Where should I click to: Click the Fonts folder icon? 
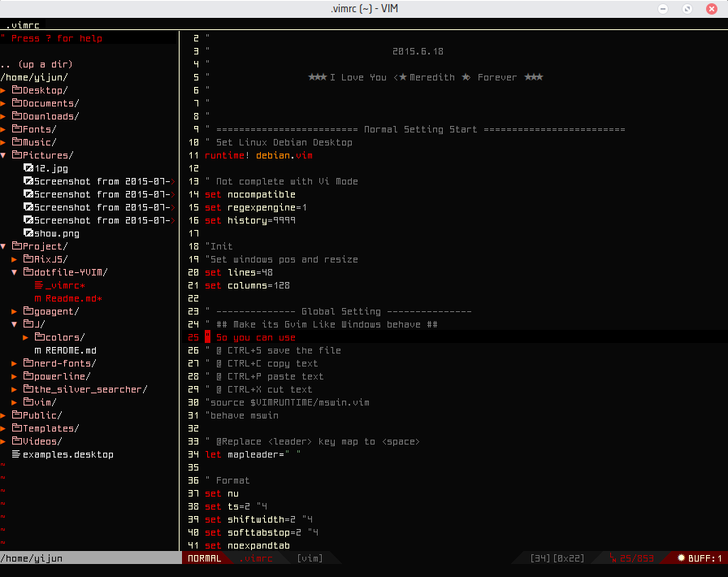[17, 128]
